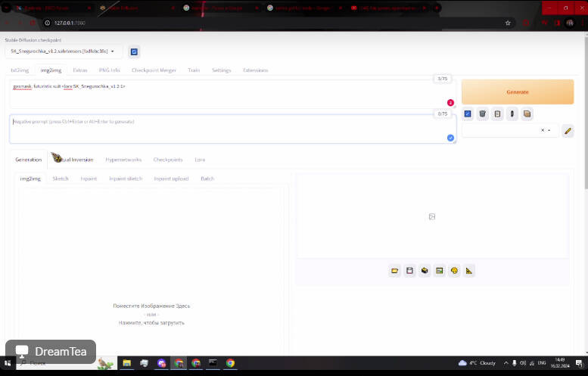Clear the prompt with the trash icon
The height and width of the screenshot is (376, 588).
point(483,113)
